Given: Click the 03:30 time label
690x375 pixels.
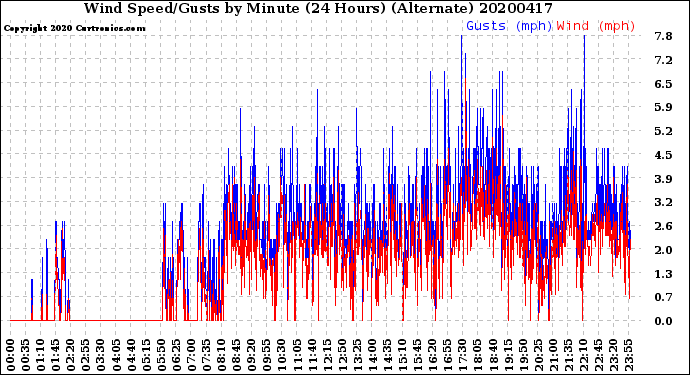Looking at the screenshot, I should pos(101,355).
